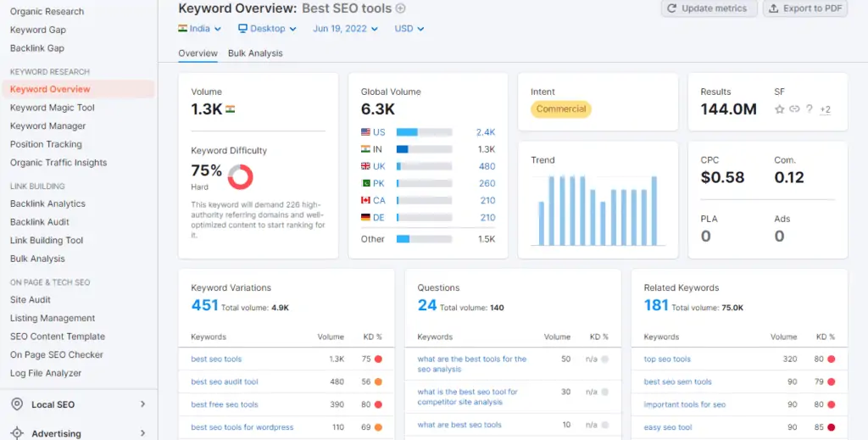Open the India country dropdown
This screenshot has height=440, width=868.
pos(199,28)
